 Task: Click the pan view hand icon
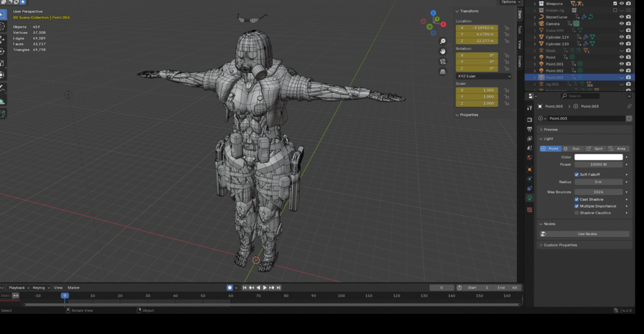click(443, 51)
